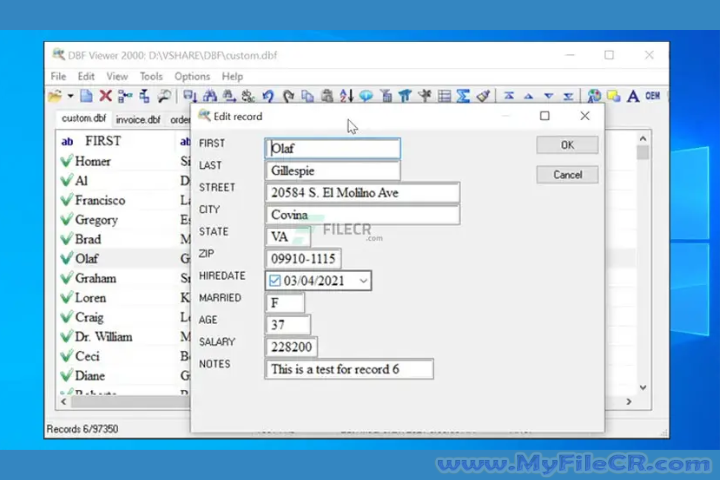Toggle the green checkmark next to Francisco
Viewport: 720px width, 480px height.
tap(67, 200)
